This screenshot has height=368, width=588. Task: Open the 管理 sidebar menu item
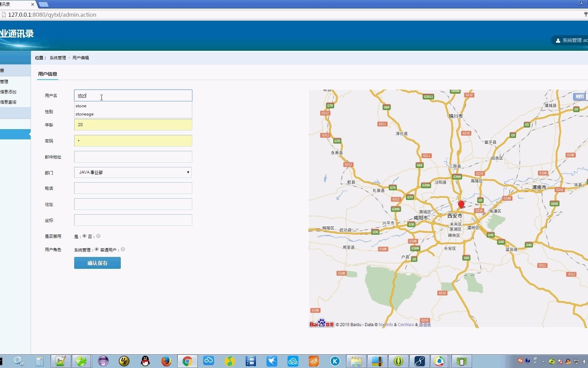coord(4,82)
